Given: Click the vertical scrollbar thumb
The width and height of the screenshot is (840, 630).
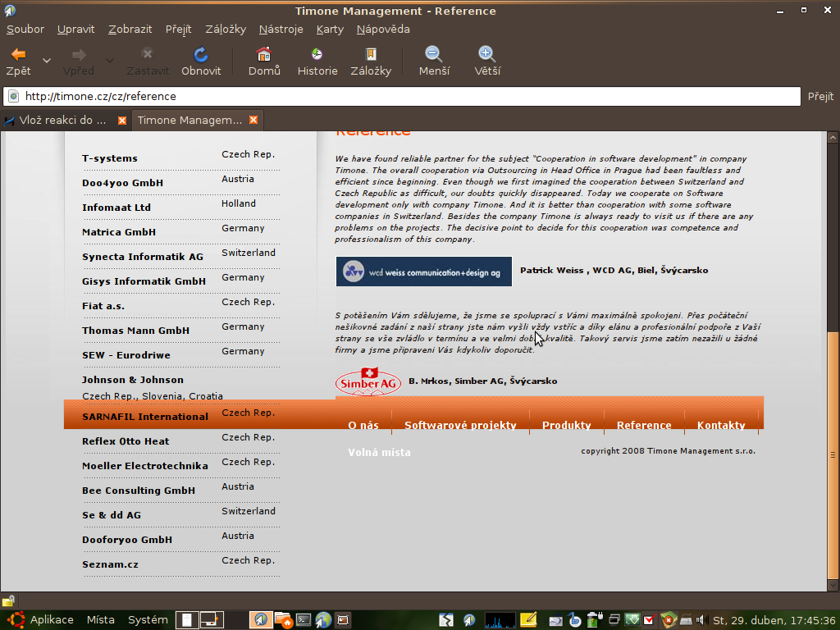Looking at the screenshot, I should pos(833,455).
